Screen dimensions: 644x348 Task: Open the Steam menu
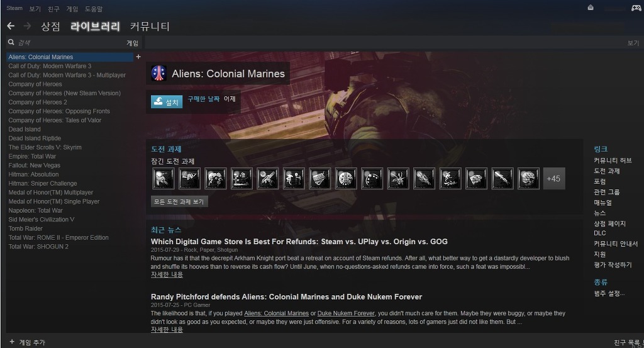[14, 8]
